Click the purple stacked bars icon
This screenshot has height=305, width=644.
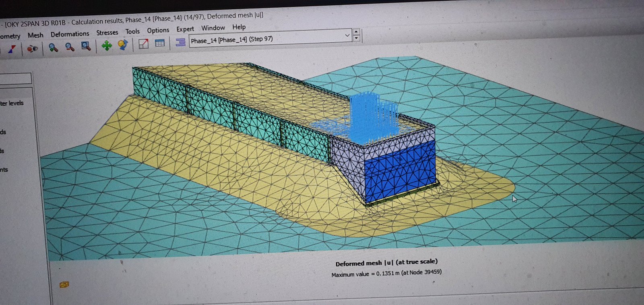pyautogui.click(x=181, y=42)
